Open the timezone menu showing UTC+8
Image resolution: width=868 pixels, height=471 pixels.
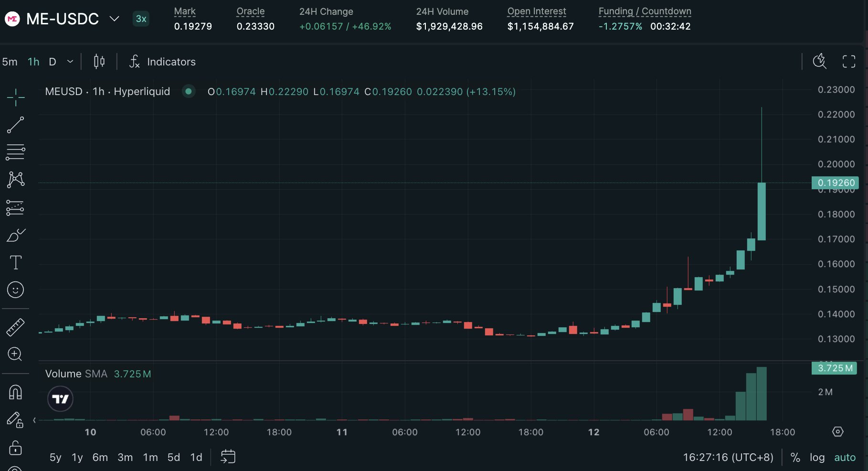pos(728,458)
